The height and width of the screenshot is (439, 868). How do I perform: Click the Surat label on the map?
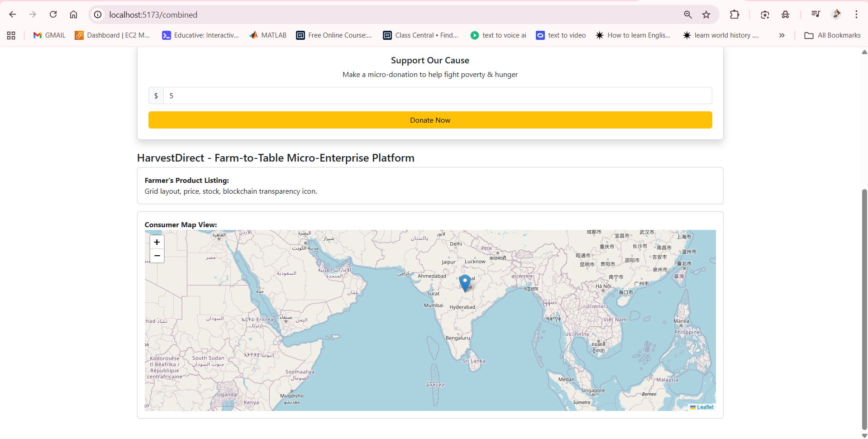[x=433, y=294]
